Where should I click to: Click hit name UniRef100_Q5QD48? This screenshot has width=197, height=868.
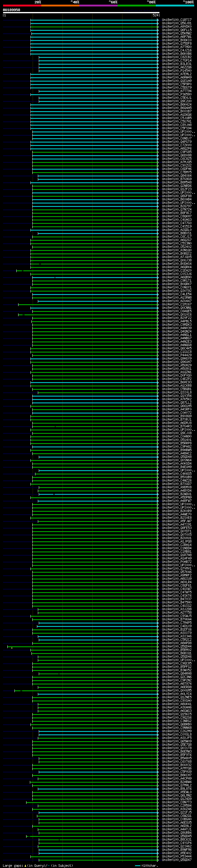(x=177, y=457)
